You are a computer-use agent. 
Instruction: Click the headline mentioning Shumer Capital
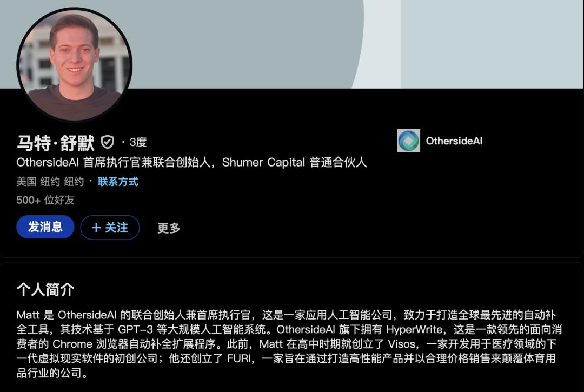coord(191,162)
